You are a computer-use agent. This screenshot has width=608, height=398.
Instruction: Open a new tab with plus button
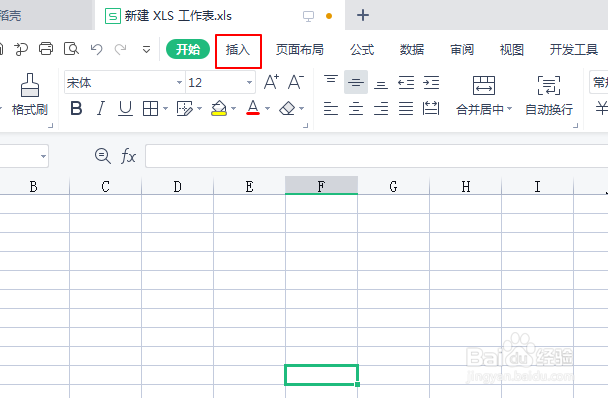click(363, 16)
